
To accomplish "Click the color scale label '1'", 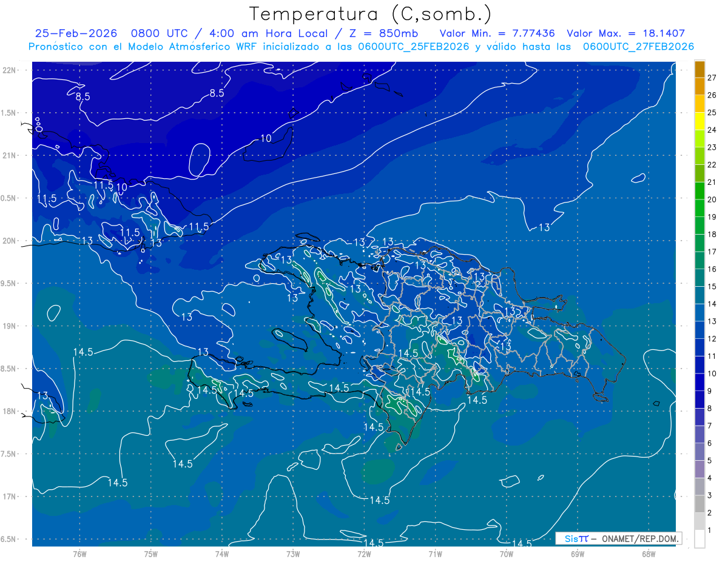I will pyautogui.click(x=709, y=530).
